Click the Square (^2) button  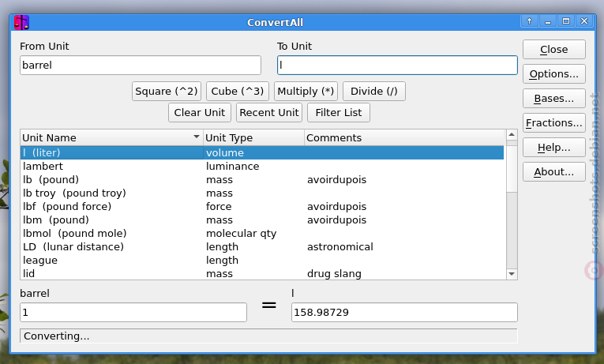[x=167, y=92]
